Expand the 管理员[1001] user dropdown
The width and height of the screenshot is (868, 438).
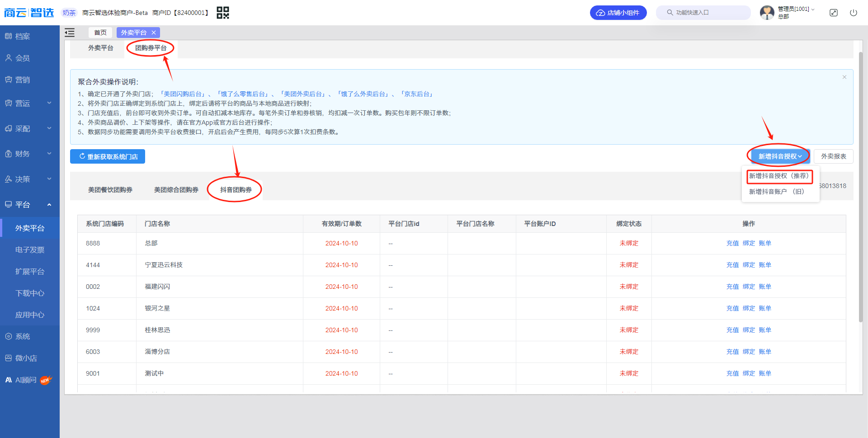[796, 9]
